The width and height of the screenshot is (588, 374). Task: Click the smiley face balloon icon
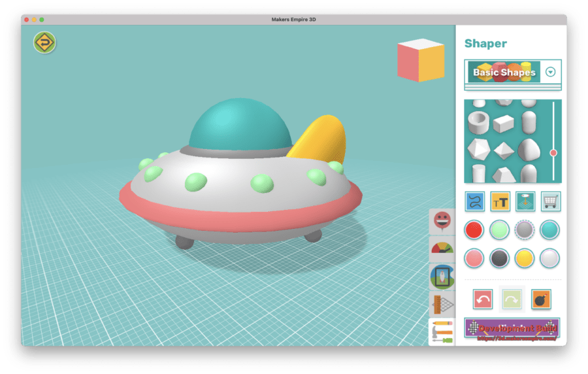442,221
